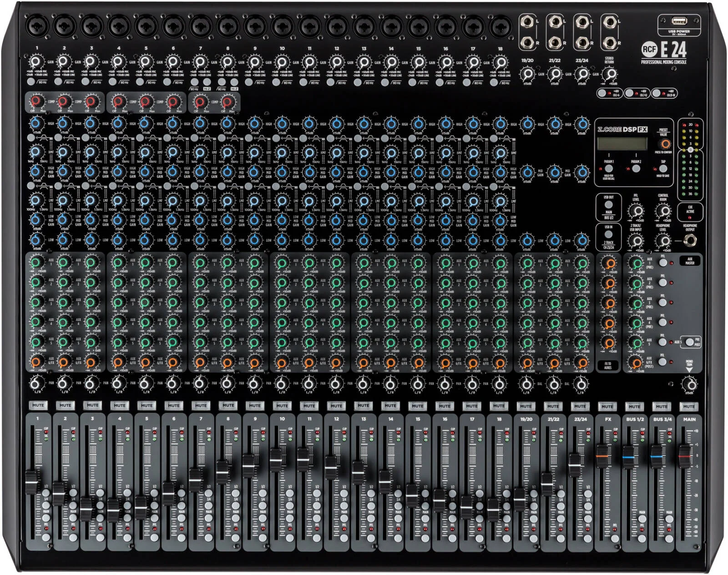This screenshot has height=575, width=728.
Task: Click the PFL LEVEL knob
Action: pos(636,211)
